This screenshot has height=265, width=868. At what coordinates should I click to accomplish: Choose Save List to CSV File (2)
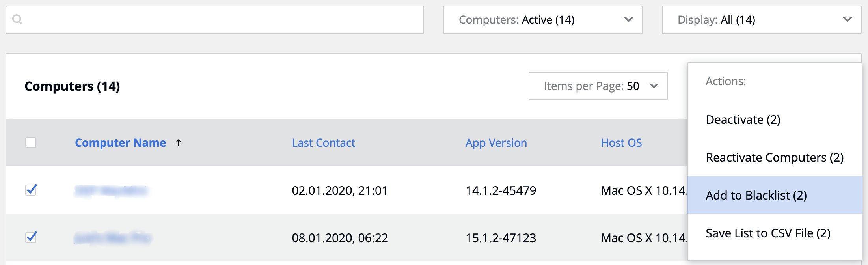[x=767, y=233]
